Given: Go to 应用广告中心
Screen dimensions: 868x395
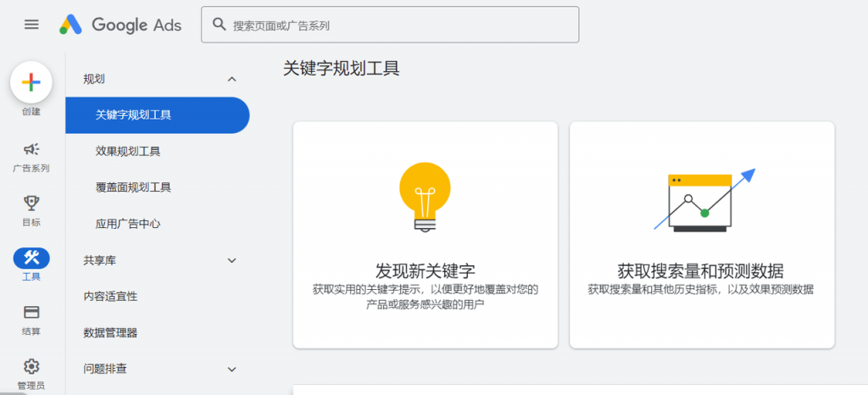Looking at the screenshot, I should [x=128, y=224].
